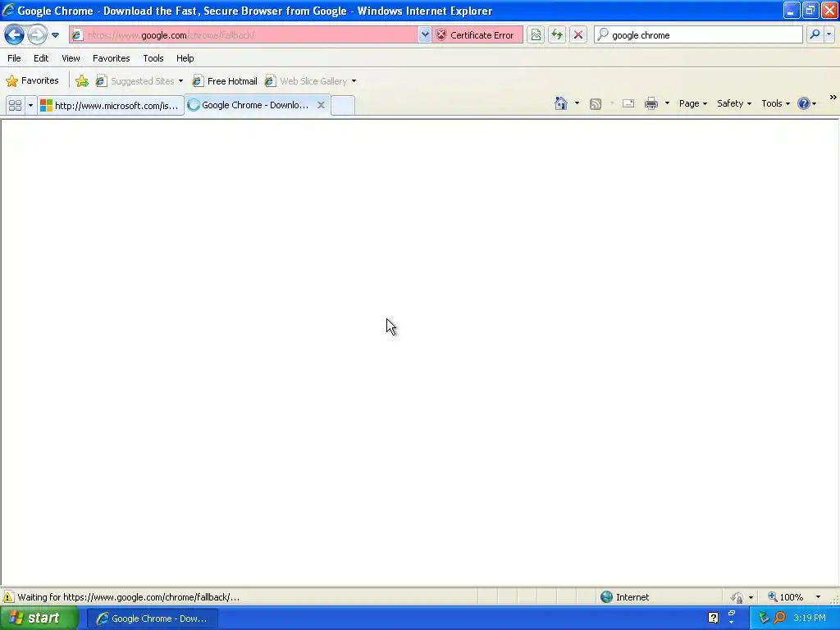Click the Back navigation arrow

tap(15, 34)
